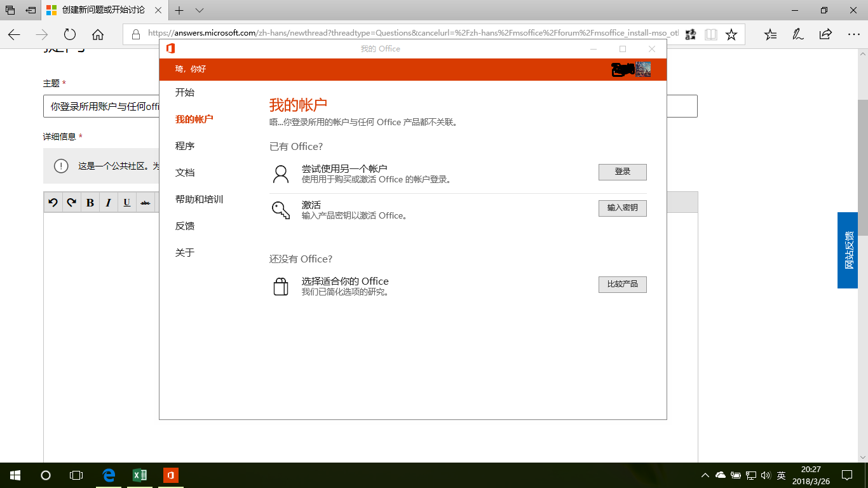Viewport: 868px width, 488px height.
Task: Click the person icon beside 尝试使用另一个帐户
Action: pos(281,173)
